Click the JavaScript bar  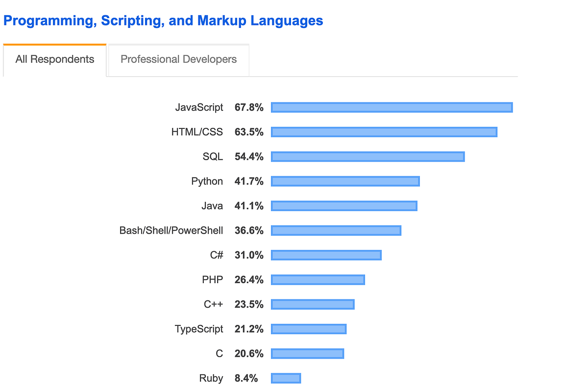(x=392, y=107)
